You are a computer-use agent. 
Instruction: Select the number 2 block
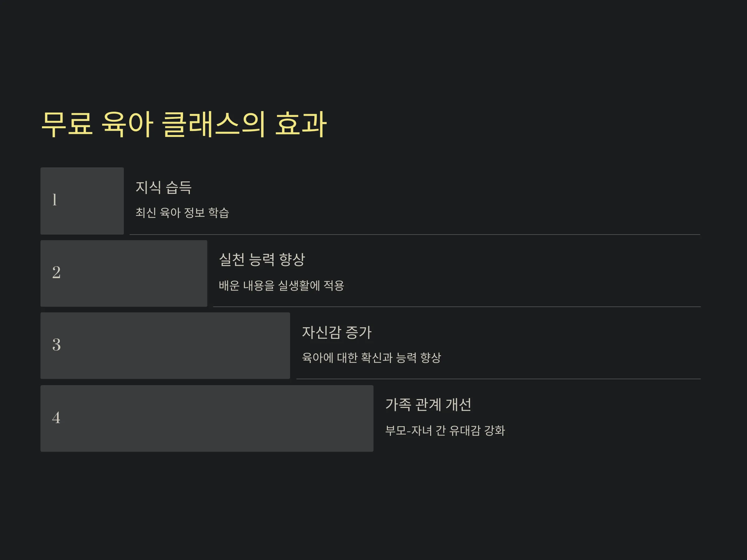coord(124,273)
